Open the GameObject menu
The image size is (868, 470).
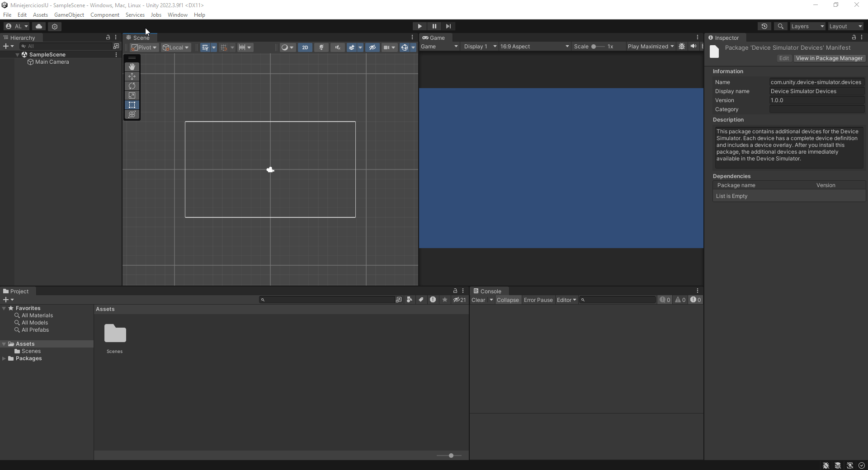point(69,15)
